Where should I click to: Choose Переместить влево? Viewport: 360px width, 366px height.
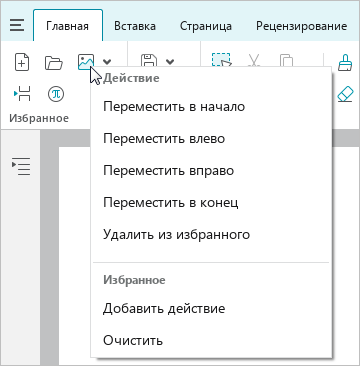point(211,139)
